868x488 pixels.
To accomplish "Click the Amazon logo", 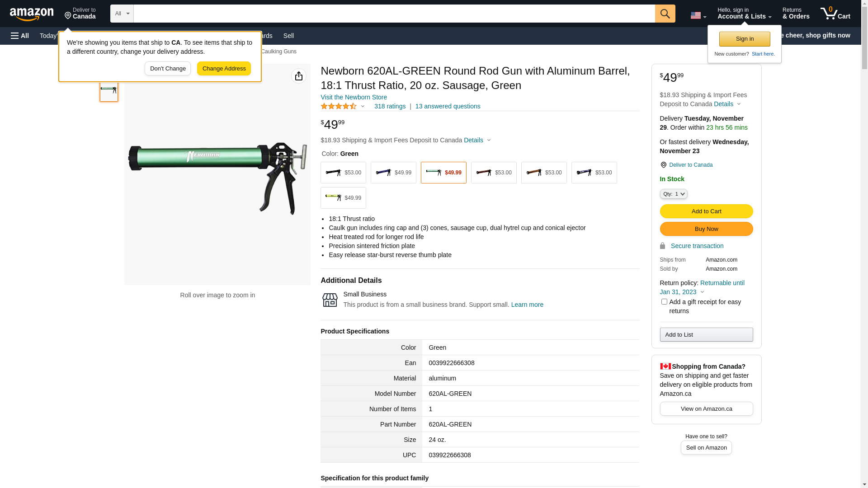I will coord(32,14).
